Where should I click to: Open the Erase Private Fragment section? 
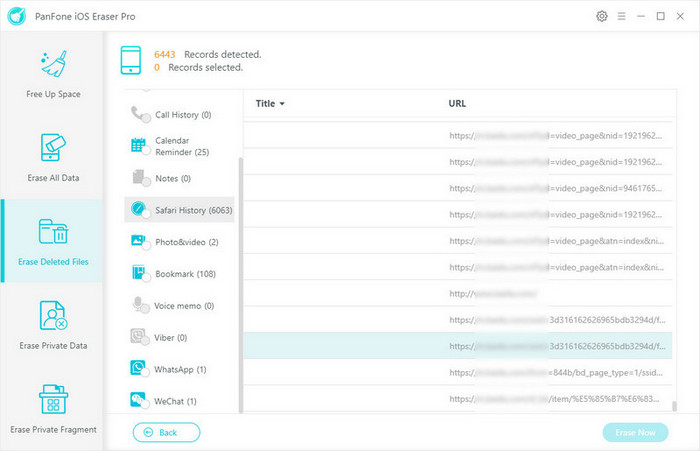point(53,409)
